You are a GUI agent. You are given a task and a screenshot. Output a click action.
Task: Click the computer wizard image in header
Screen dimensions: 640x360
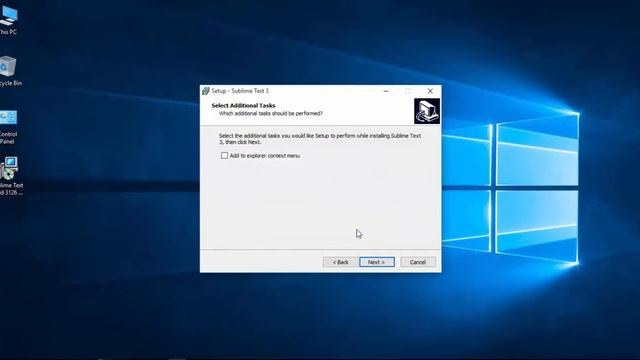coord(427,111)
